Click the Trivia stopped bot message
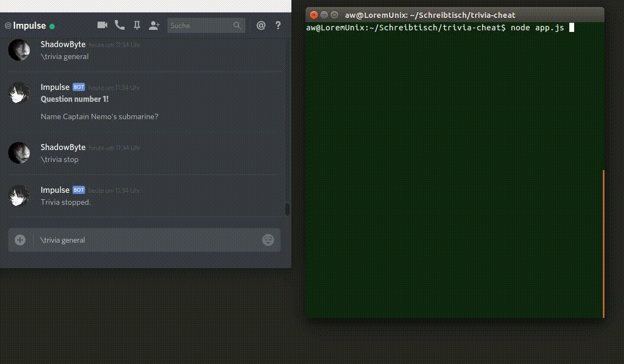Viewport: 624px width, 364px height. click(66, 202)
